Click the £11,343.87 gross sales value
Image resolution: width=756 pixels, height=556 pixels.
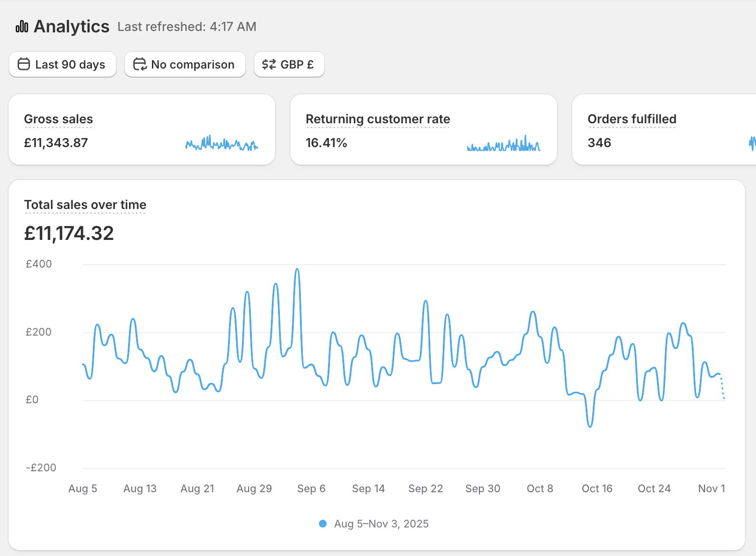click(x=56, y=143)
